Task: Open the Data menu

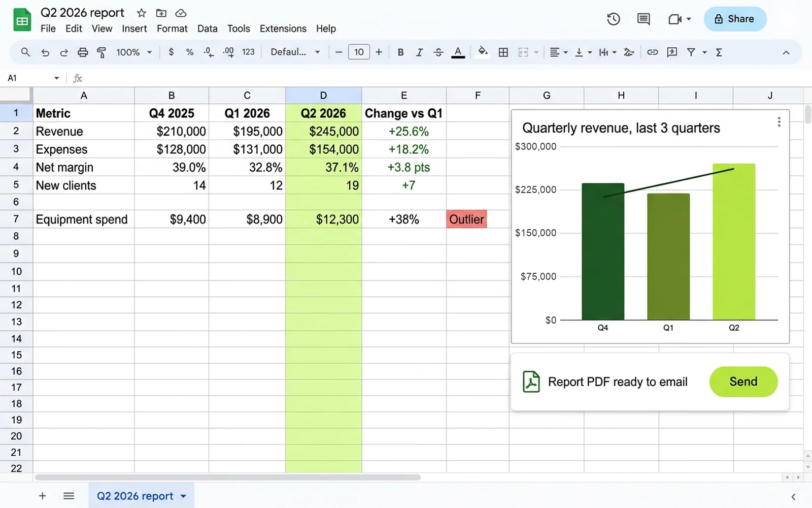Action: (x=207, y=28)
